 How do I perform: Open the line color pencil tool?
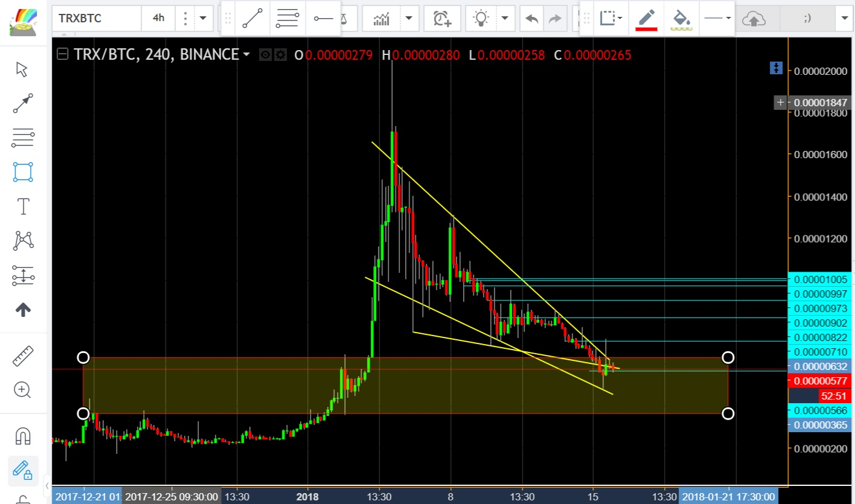click(647, 19)
